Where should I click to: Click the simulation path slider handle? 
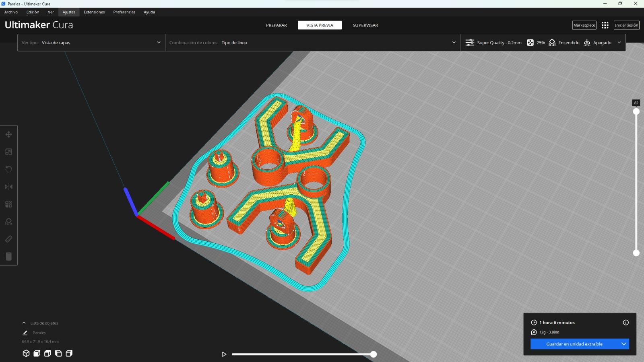(374, 354)
